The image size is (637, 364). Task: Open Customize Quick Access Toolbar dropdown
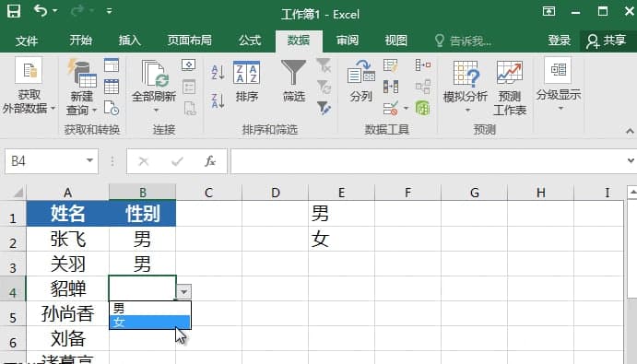pos(109,11)
